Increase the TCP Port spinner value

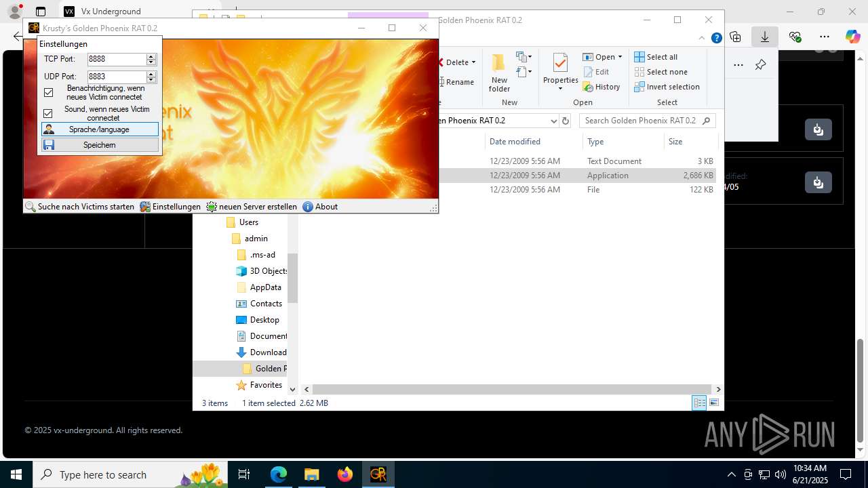151,56
